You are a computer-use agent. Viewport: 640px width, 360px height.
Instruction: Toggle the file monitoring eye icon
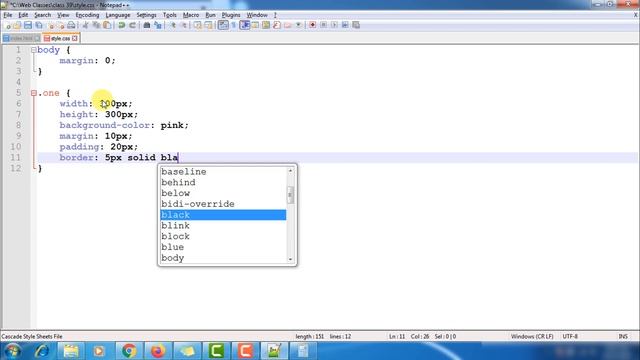click(298, 25)
